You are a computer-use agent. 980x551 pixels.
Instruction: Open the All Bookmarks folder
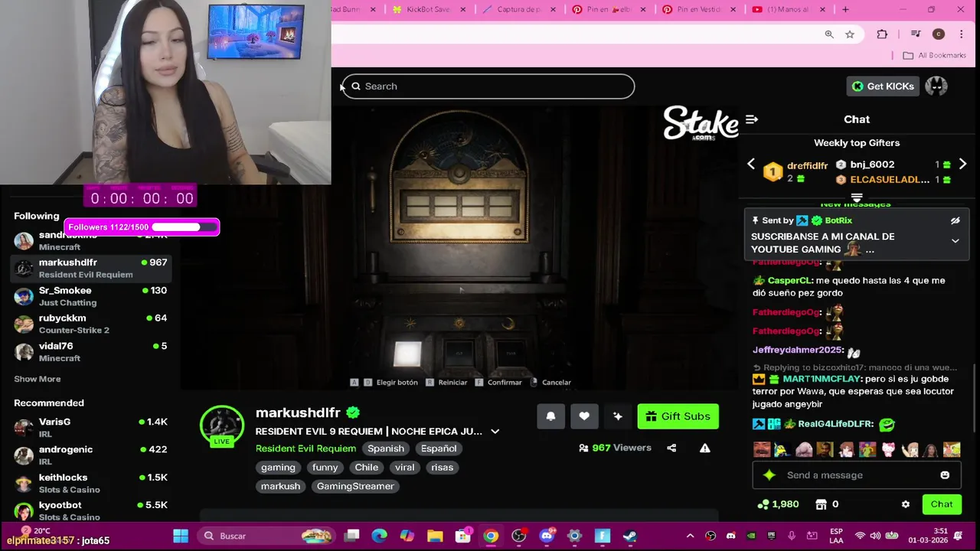[934, 55]
